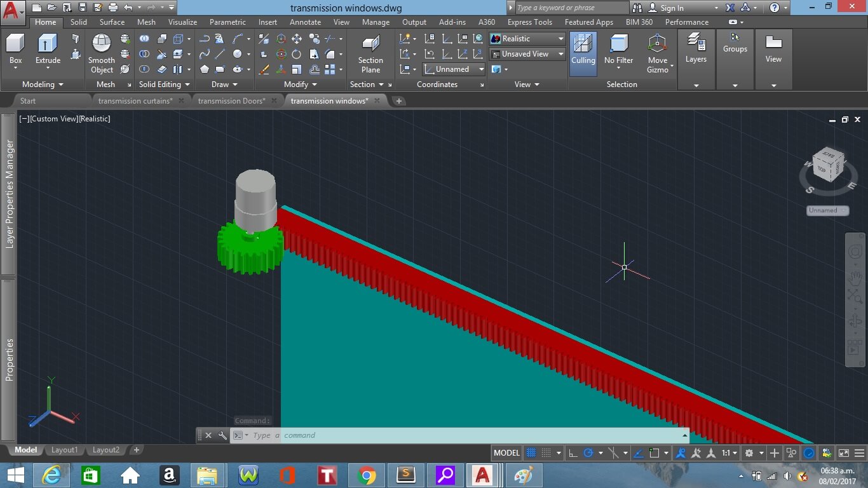Click the Workspace Switching gear icon
Screen dimensions: 868x488
749,453
